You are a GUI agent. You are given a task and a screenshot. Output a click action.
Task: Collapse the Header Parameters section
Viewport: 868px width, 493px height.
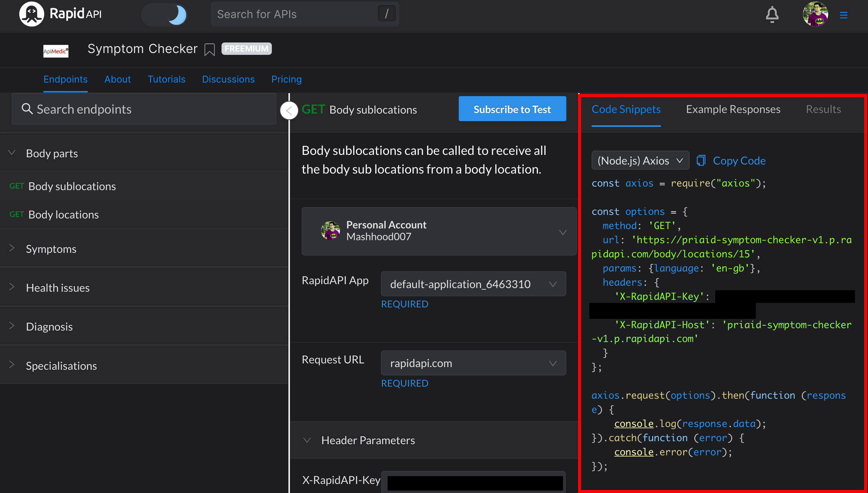[x=434, y=440]
